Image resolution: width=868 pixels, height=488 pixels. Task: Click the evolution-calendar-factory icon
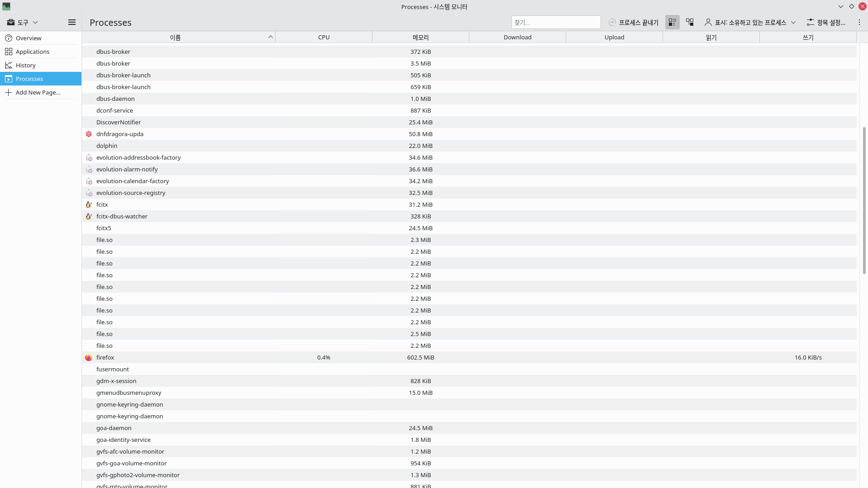[x=89, y=181]
